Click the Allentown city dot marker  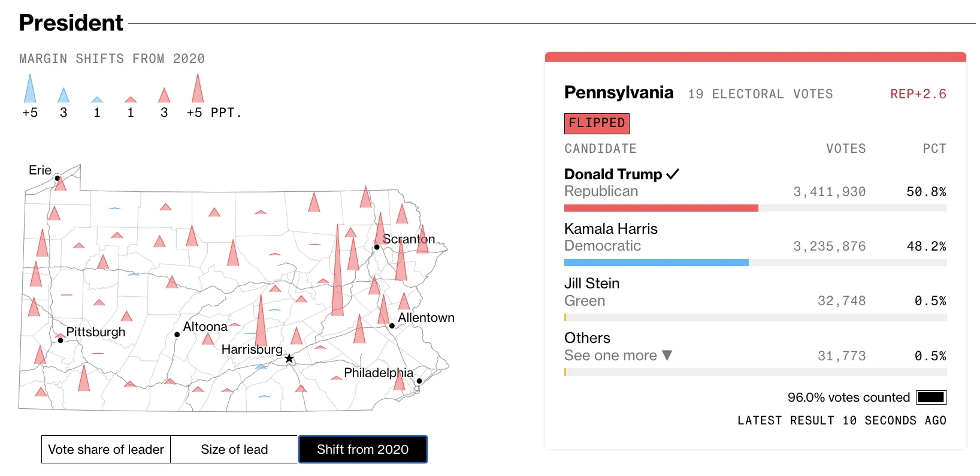pyautogui.click(x=392, y=326)
